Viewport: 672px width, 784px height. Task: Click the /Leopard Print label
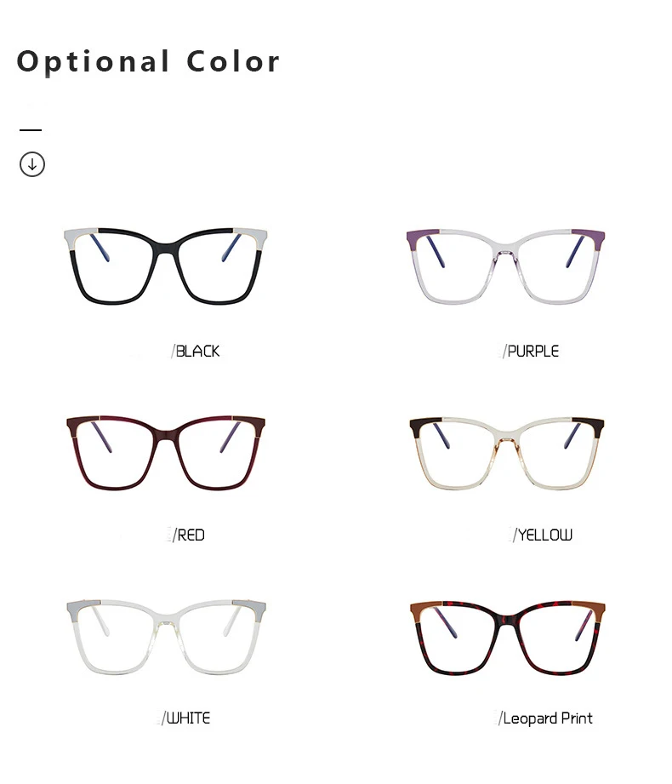tap(545, 718)
